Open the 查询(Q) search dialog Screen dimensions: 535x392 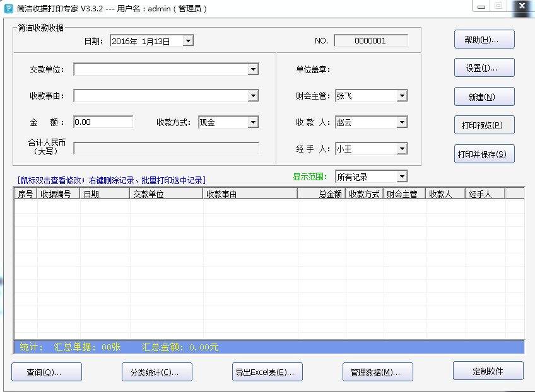click(46, 372)
